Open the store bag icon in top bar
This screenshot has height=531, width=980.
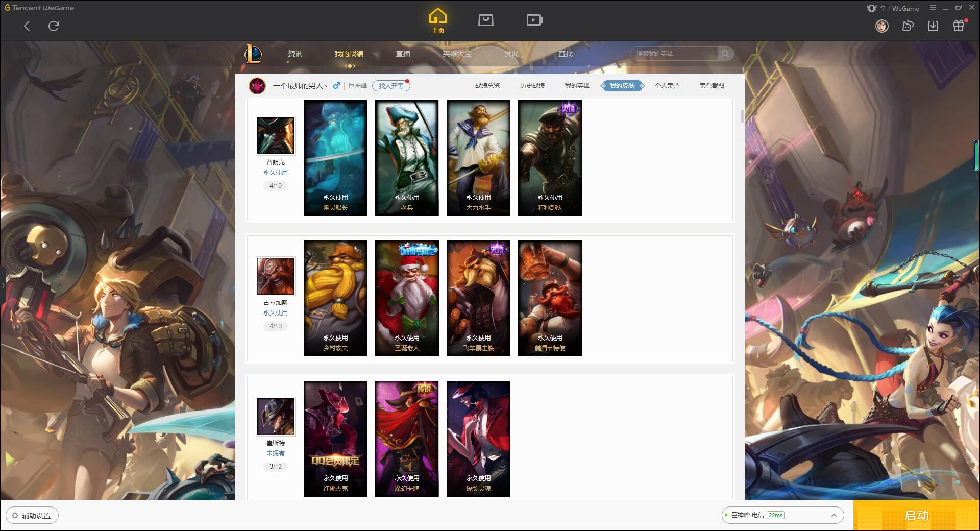tap(485, 20)
